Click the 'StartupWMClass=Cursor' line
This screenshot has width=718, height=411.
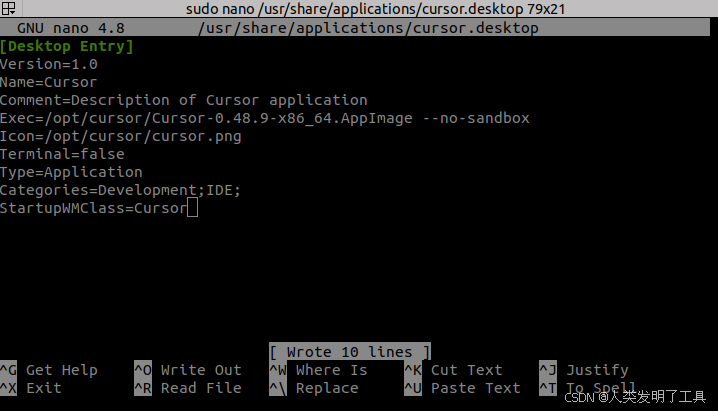point(93,208)
